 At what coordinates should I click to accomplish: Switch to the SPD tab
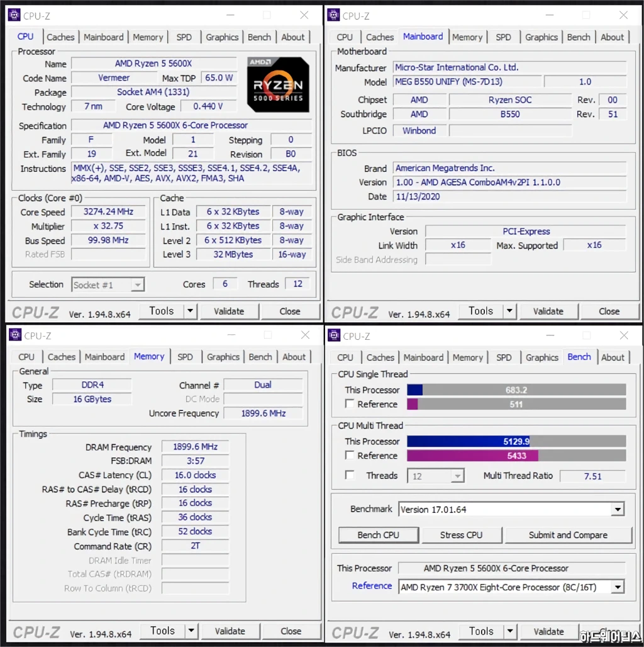coord(184,37)
